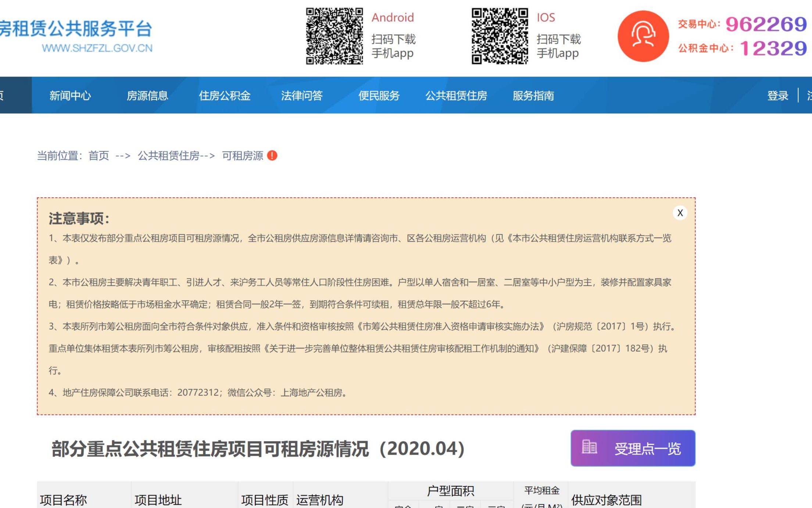Click notice item 4 with phone 20772312
Image resolution: width=812 pixels, height=508 pixels.
point(198,392)
